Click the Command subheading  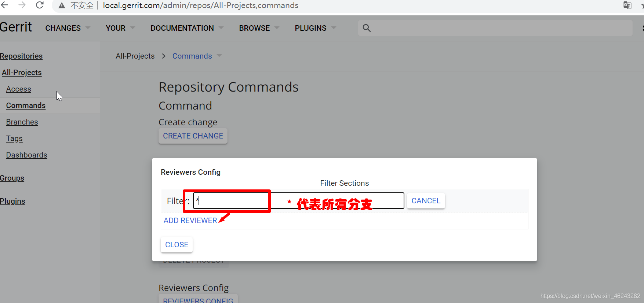[x=185, y=106]
